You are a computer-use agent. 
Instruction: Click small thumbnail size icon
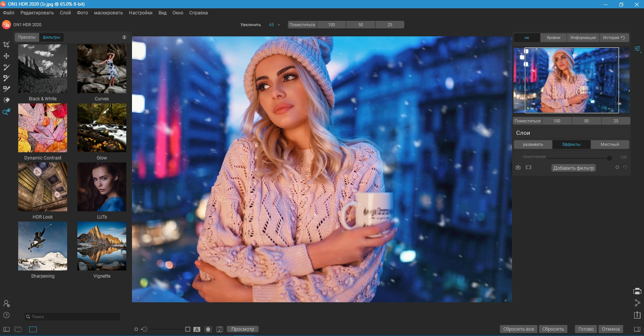[136, 329]
